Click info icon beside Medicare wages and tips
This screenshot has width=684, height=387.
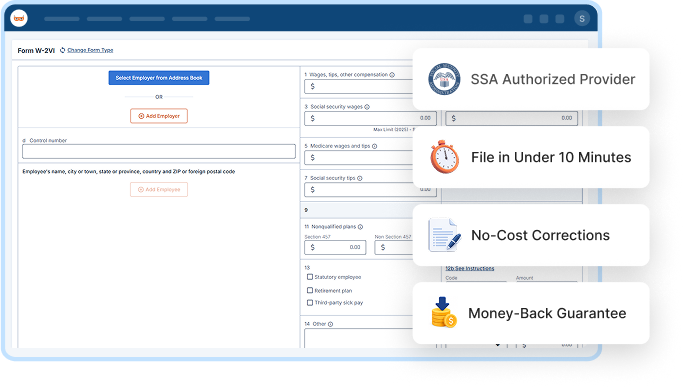(x=374, y=146)
